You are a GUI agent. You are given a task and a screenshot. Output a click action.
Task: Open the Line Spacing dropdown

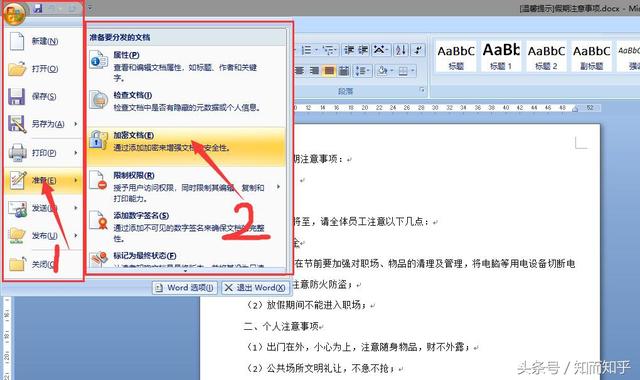(x=362, y=71)
